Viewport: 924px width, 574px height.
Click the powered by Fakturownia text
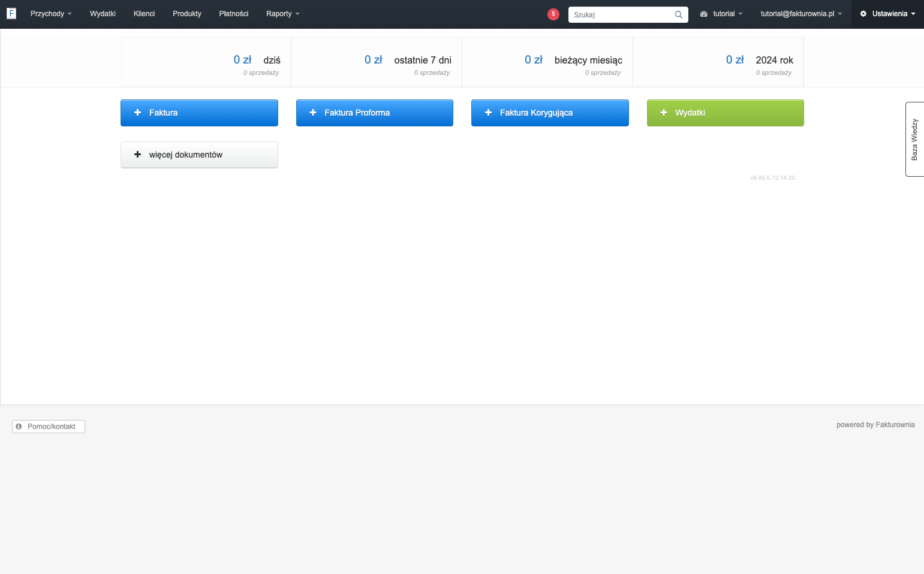(x=875, y=425)
